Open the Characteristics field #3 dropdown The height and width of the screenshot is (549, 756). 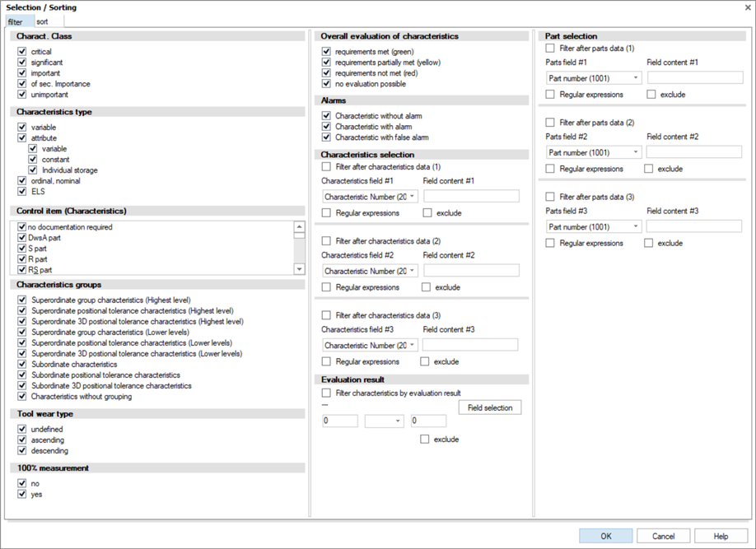point(370,345)
